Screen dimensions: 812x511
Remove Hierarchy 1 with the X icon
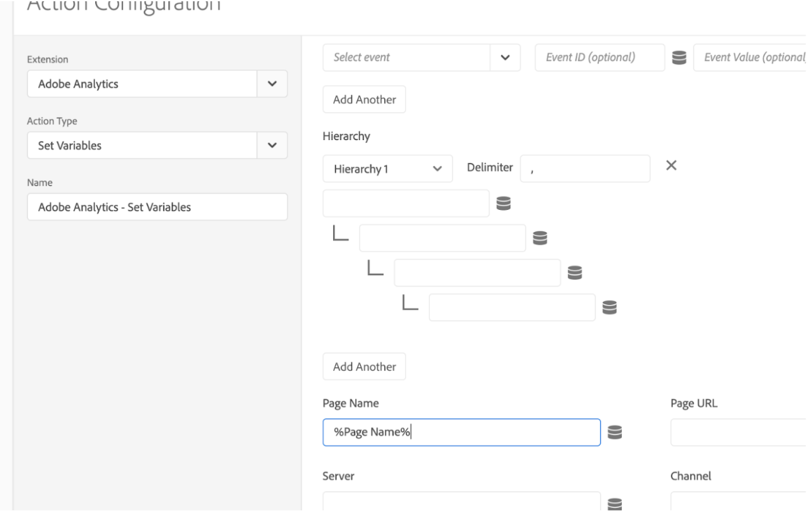pos(671,166)
